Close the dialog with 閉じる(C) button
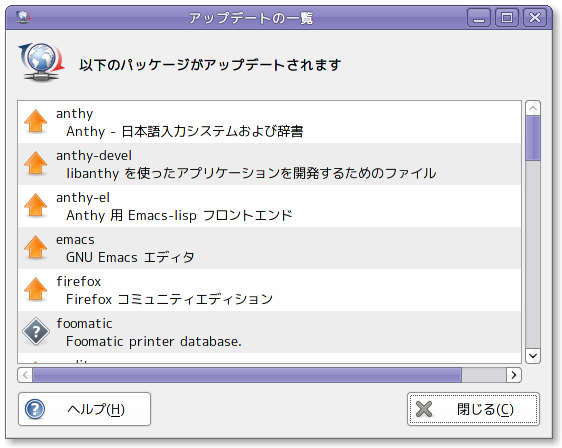The height and width of the screenshot is (448, 562). click(473, 409)
